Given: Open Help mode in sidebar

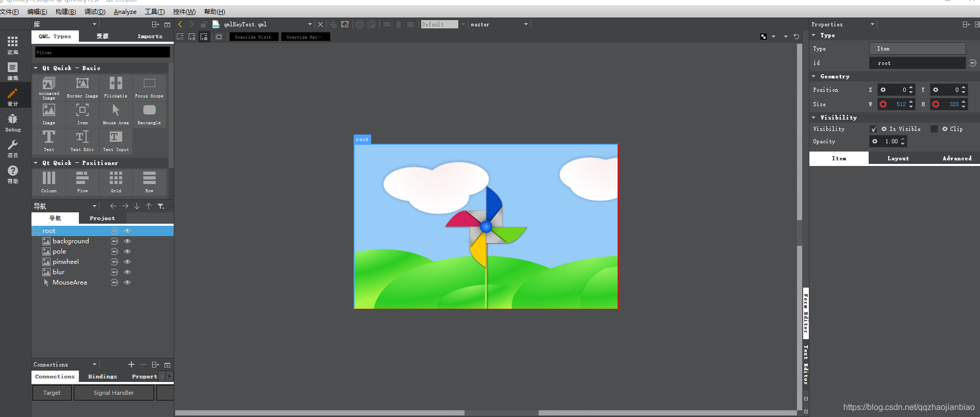Looking at the screenshot, I should pos(13,174).
